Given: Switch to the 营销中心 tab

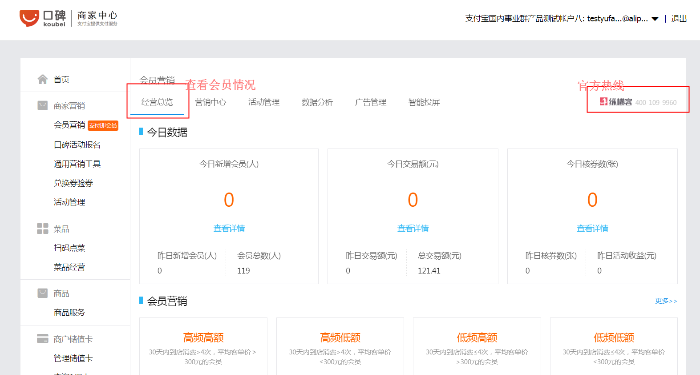Looking at the screenshot, I should point(210,102).
